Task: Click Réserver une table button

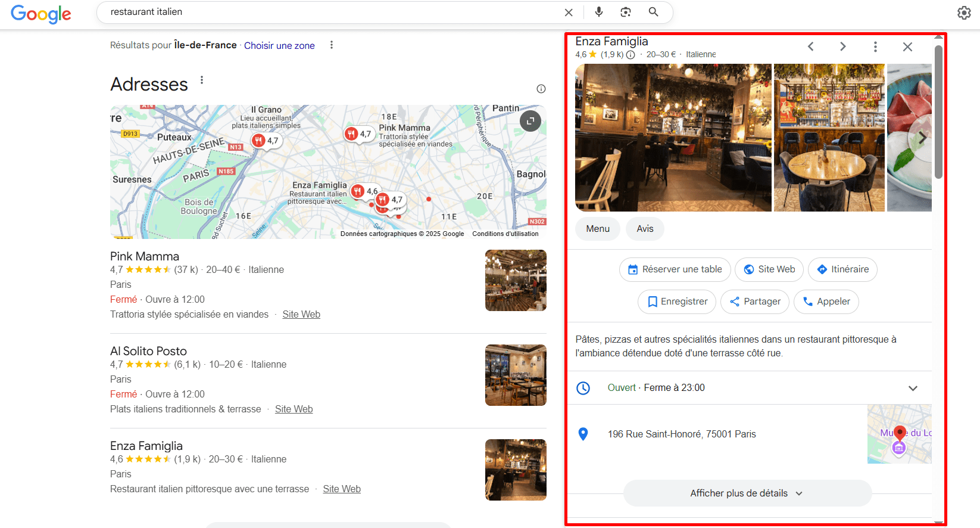Action: click(x=675, y=269)
